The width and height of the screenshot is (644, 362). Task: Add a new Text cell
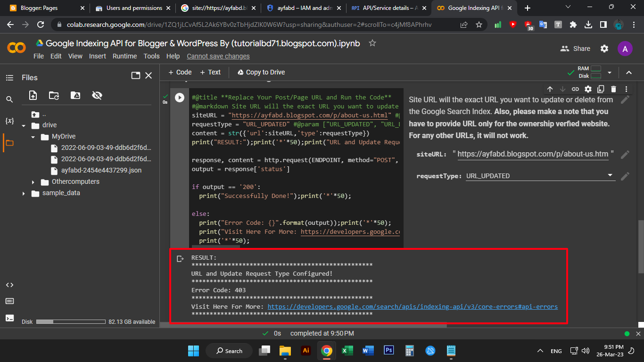point(210,72)
